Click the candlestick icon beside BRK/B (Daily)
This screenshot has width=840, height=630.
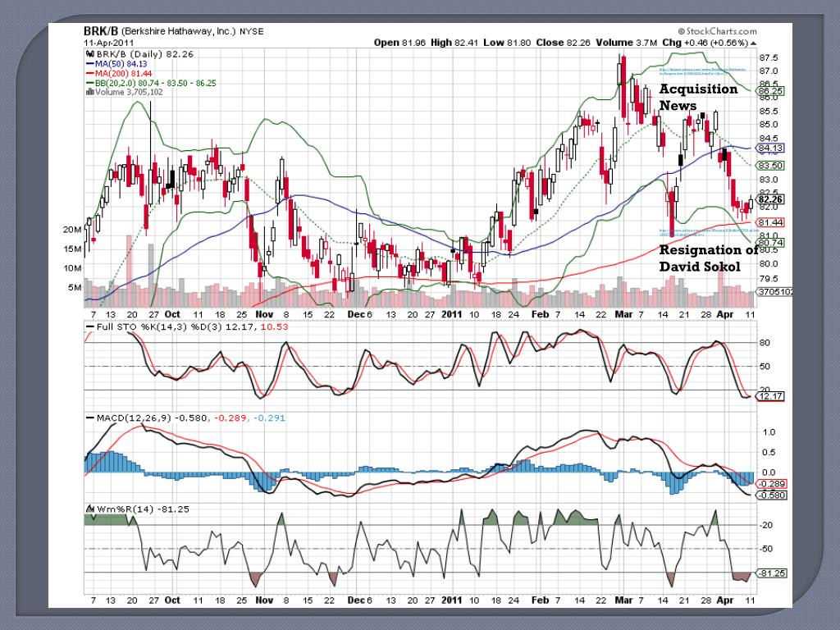point(90,54)
